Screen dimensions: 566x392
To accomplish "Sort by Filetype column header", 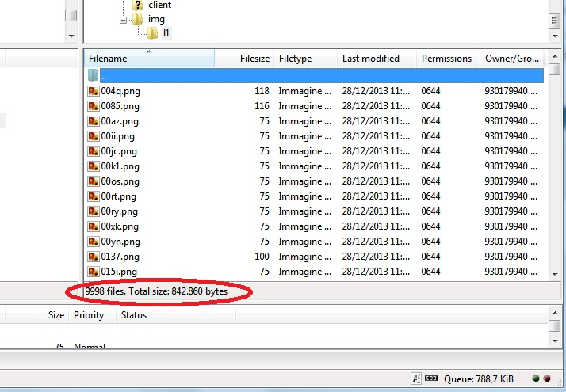I will (306, 59).
